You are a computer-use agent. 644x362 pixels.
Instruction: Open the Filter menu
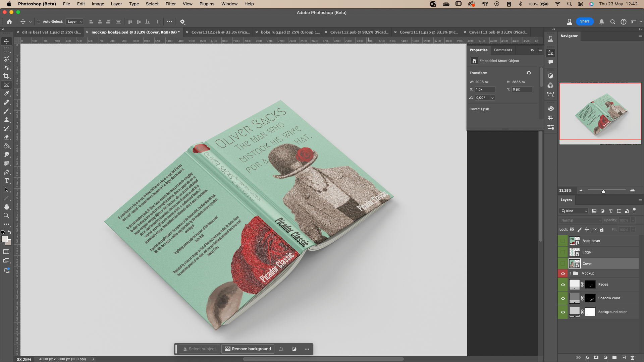170,4
